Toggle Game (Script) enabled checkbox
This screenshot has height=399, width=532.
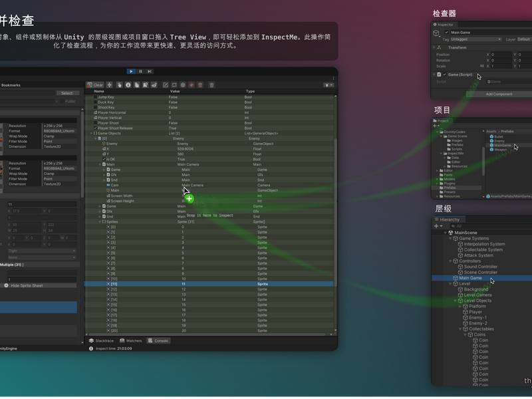click(x=444, y=74)
